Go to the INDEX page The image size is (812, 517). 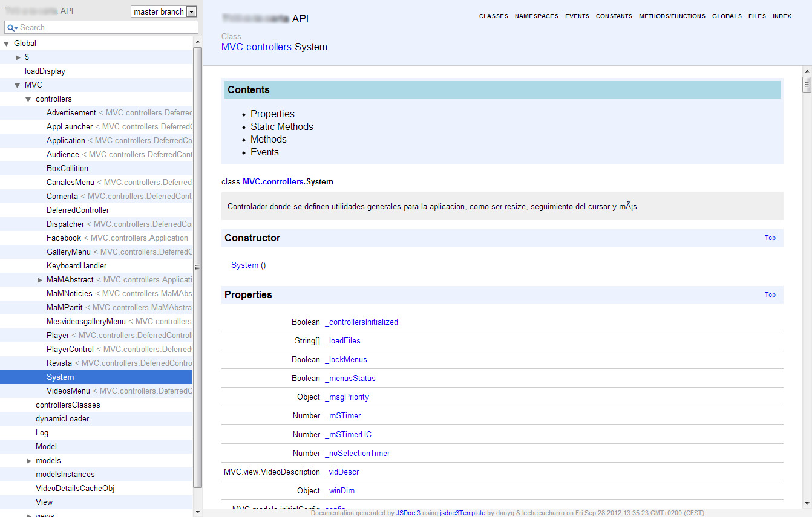(x=782, y=16)
